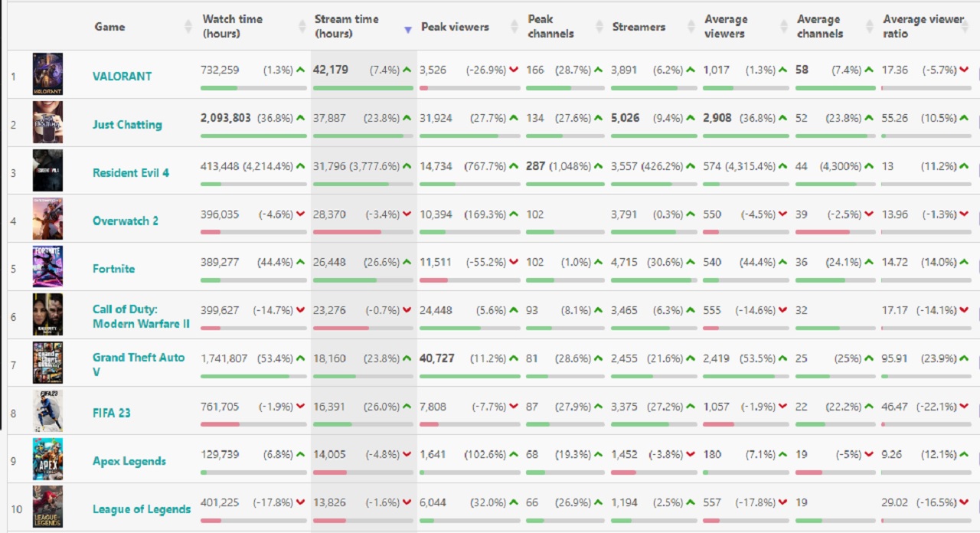
Task: Open Call of Duty: Modern Warfare II link
Action: coord(141,316)
